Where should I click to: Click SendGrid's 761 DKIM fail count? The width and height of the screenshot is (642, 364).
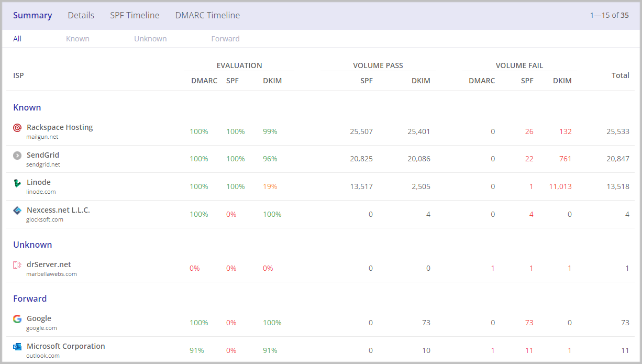tap(565, 159)
